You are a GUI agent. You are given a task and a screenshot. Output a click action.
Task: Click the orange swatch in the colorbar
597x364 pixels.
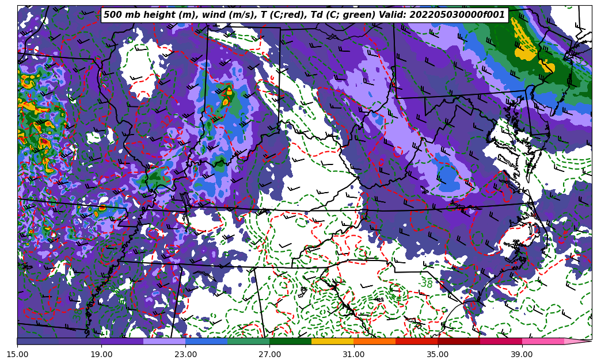click(374, 341)
